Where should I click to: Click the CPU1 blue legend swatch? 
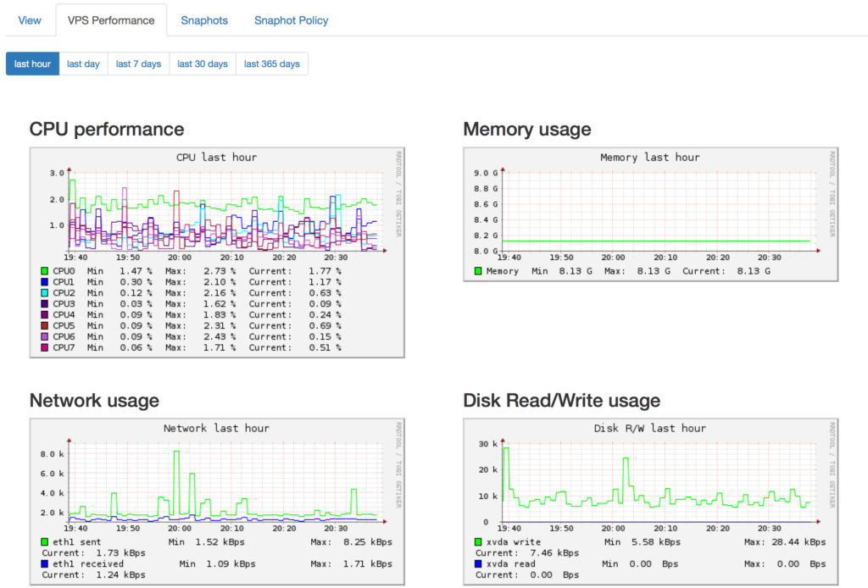tap(44, 282)
